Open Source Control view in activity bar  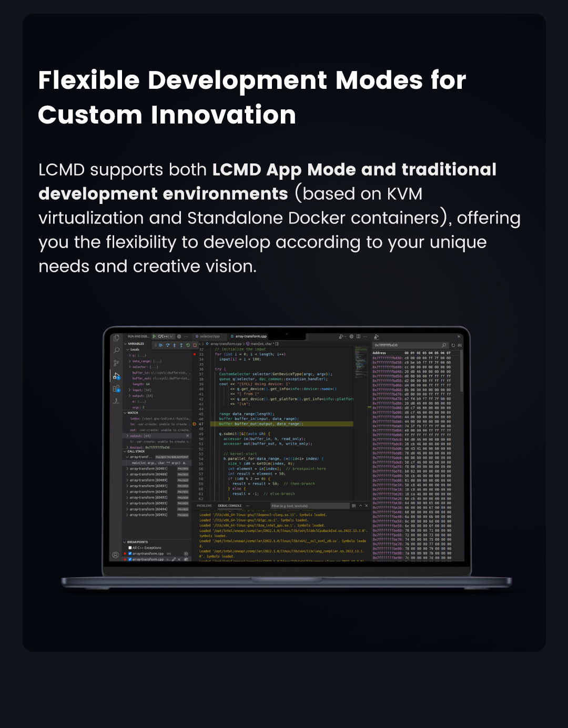coord(116,363)
